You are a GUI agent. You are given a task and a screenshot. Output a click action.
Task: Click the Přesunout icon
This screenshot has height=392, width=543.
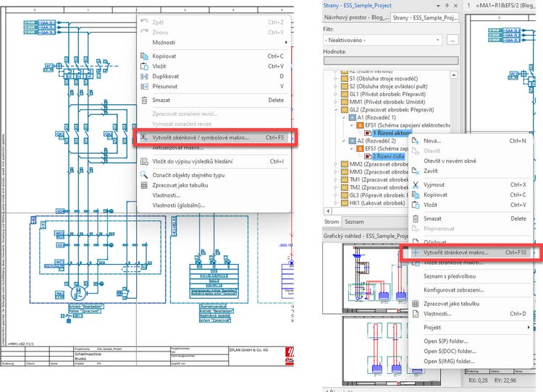(145, 86)
